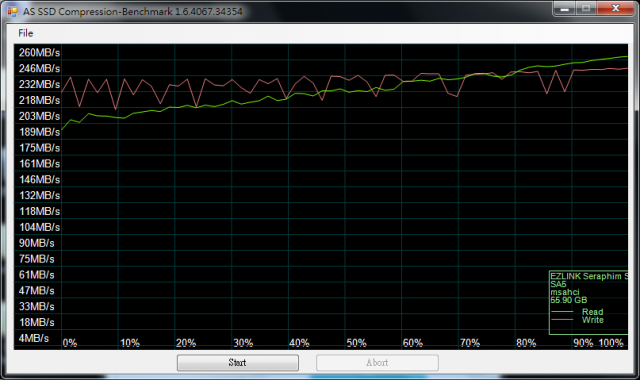Click the Start button
This screenshot has height=380, width=640.
(238, 362)
